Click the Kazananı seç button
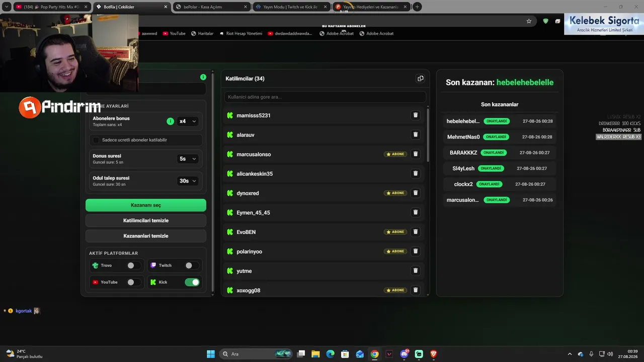Viewport: 644px width, 362px height. tap(146, 205)
